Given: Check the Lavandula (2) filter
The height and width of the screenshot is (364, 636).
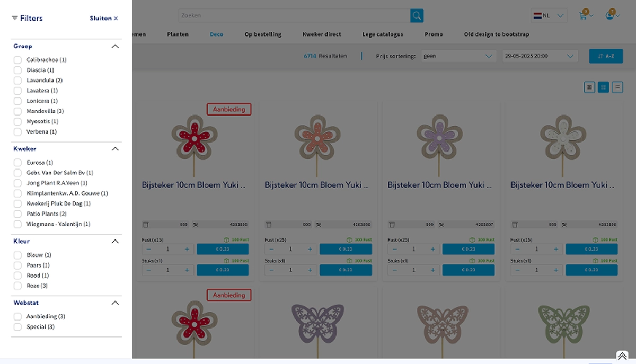Looking at the screenshot, I should (17, 81).
